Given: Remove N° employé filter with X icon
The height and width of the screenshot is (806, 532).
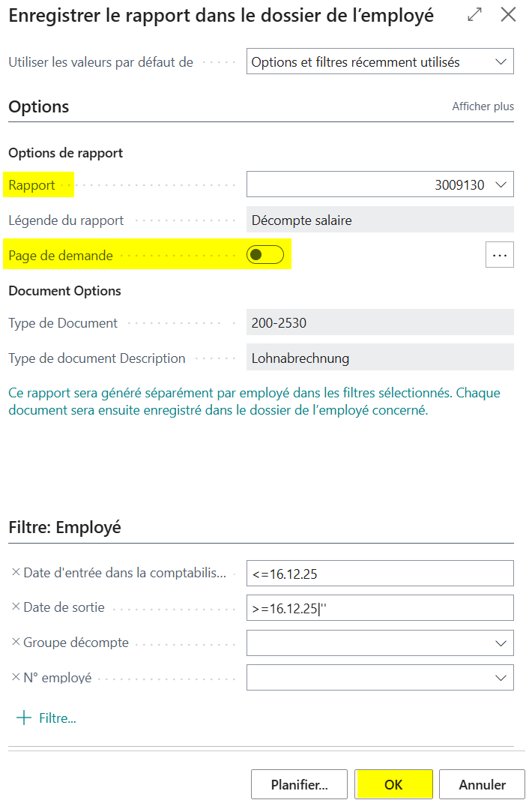Looking at the screenshot, I should [x=16, y=677].
